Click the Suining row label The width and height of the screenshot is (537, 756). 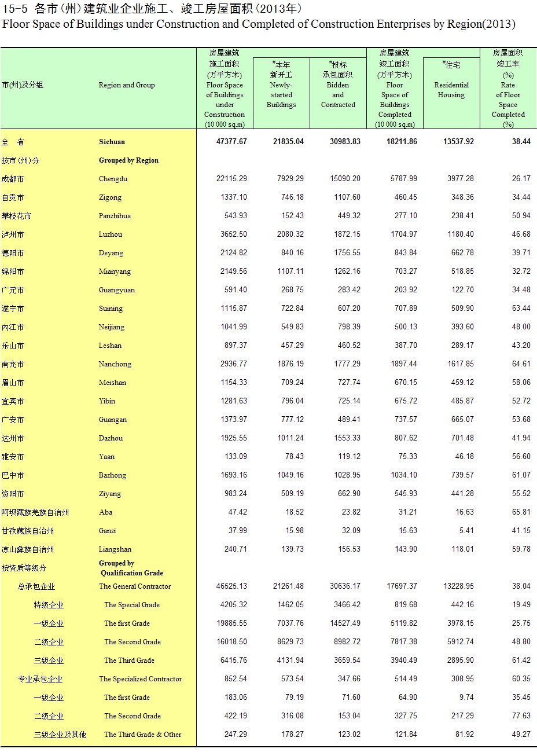pos(111,309)
